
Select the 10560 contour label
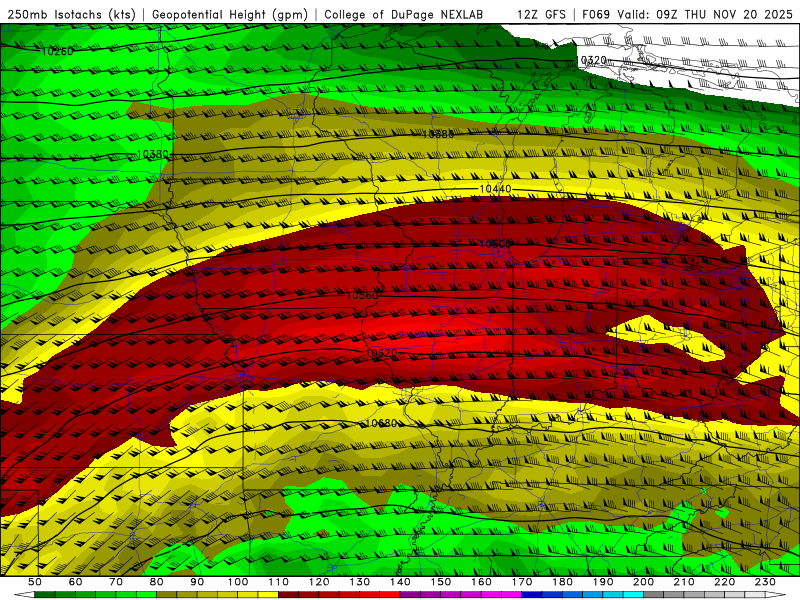coord(362,295)
